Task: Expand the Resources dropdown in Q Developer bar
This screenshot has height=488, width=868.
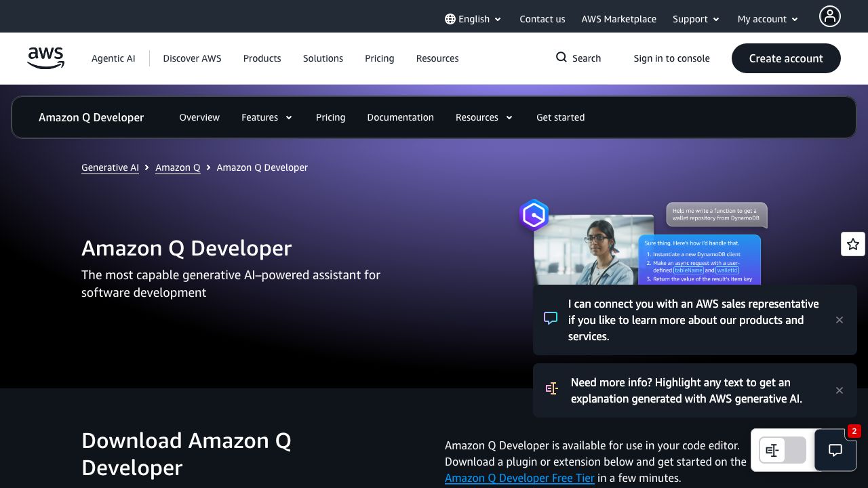Action: [484, 117]
